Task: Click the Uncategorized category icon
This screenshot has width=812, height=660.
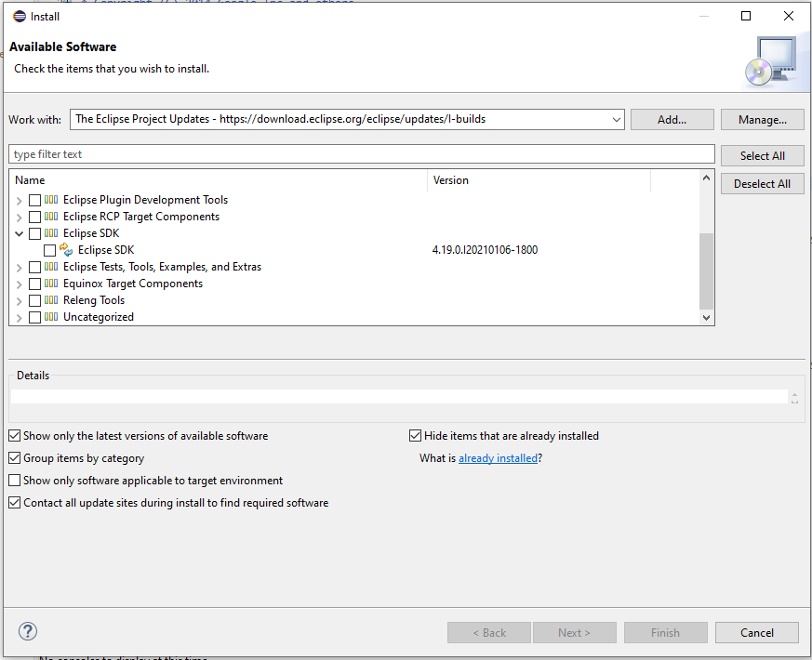Action: (51, 317)
